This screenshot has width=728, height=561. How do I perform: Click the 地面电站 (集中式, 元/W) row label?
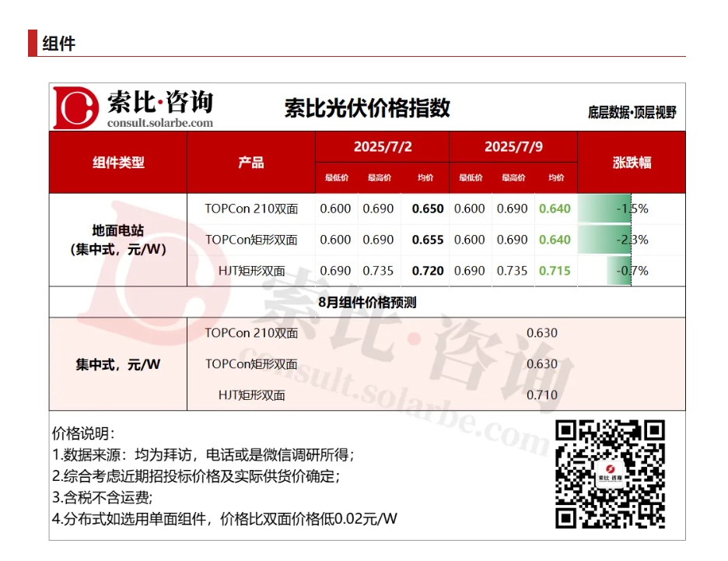pos(118,240)
